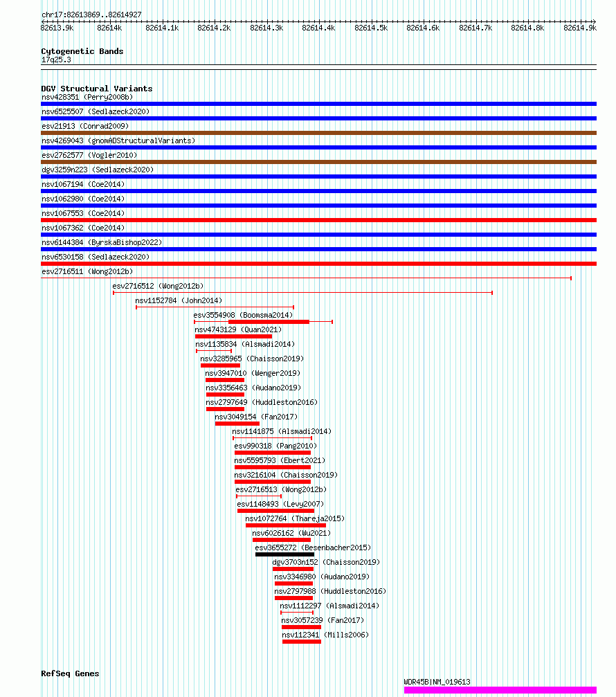Click the 82614.3k ruler tick label
The height and width of the screenshot is (697, 616).
click(x=266, y=28)
